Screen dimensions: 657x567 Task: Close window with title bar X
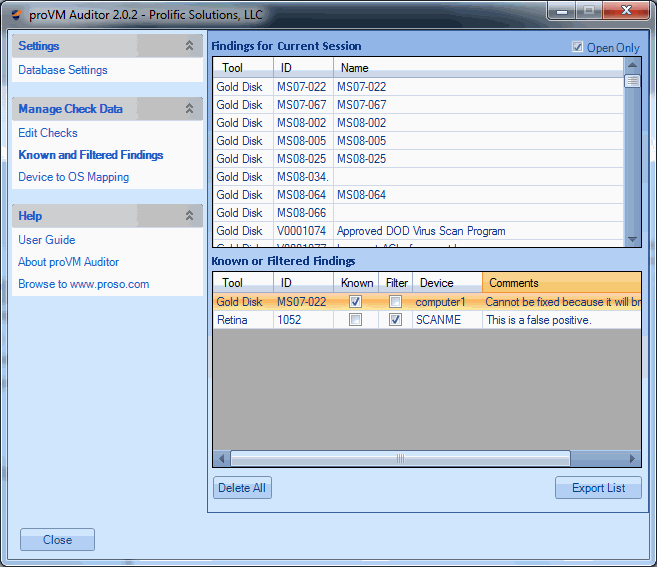tap(626, 10)
